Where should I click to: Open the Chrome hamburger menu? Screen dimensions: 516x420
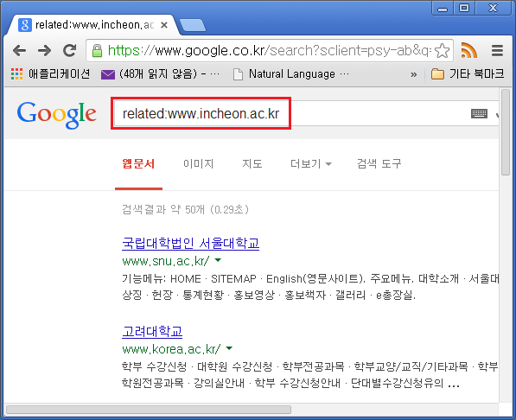(x=497, y=51)
